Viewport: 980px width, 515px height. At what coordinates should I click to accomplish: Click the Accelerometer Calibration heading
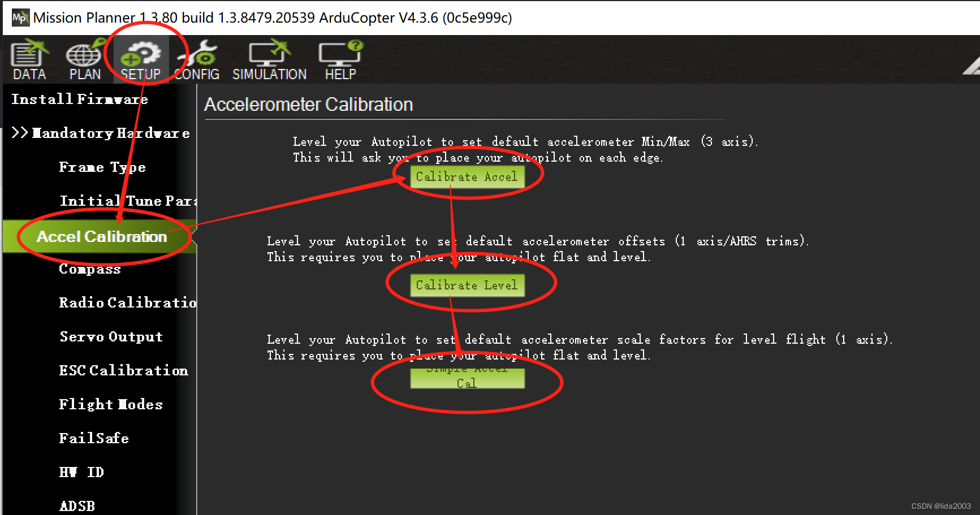309,105
